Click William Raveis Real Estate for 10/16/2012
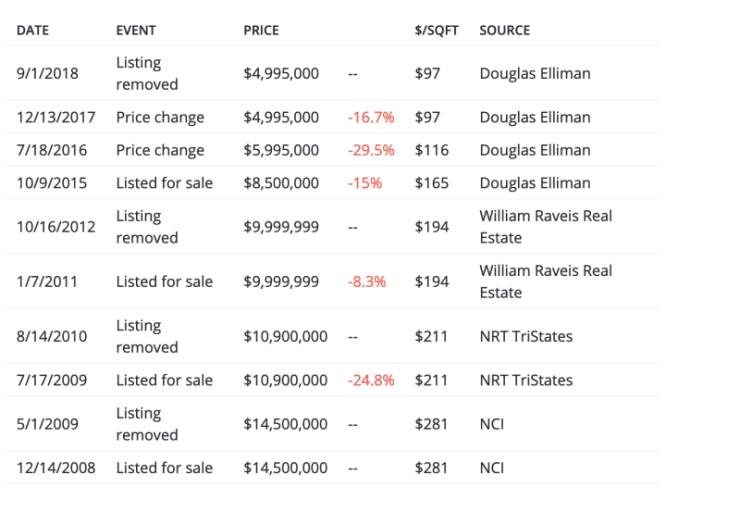 pyautogui.click(x=545, y=226)
